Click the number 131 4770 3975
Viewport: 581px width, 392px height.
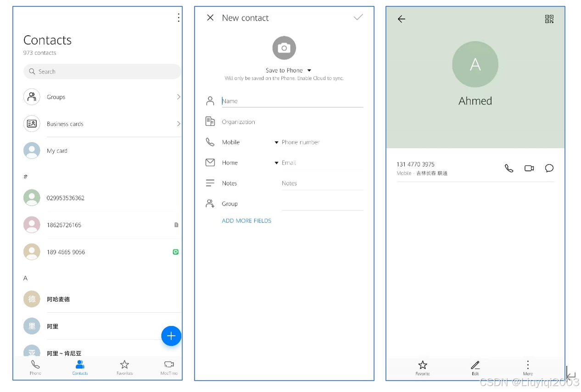tap(416, 164)
